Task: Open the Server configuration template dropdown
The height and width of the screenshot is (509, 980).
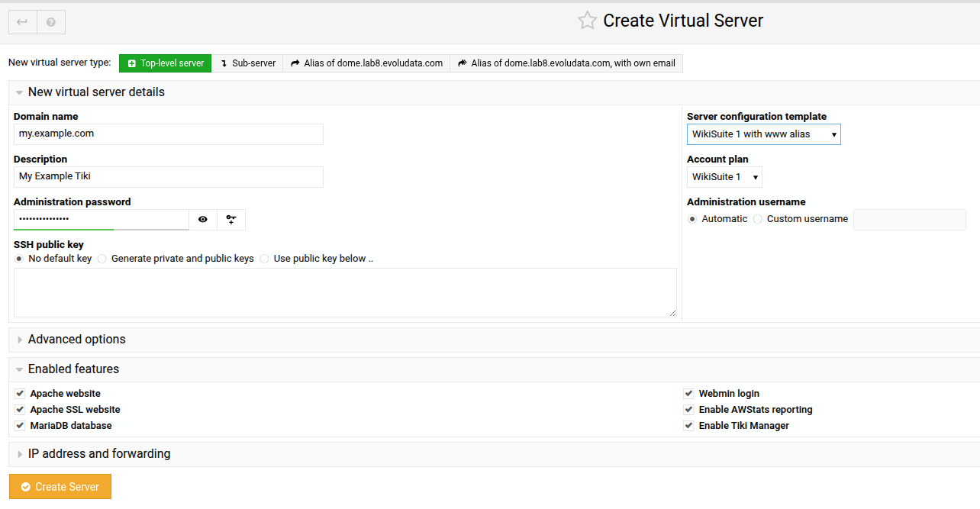Action: pyautogui.click(x=763, y=134)
